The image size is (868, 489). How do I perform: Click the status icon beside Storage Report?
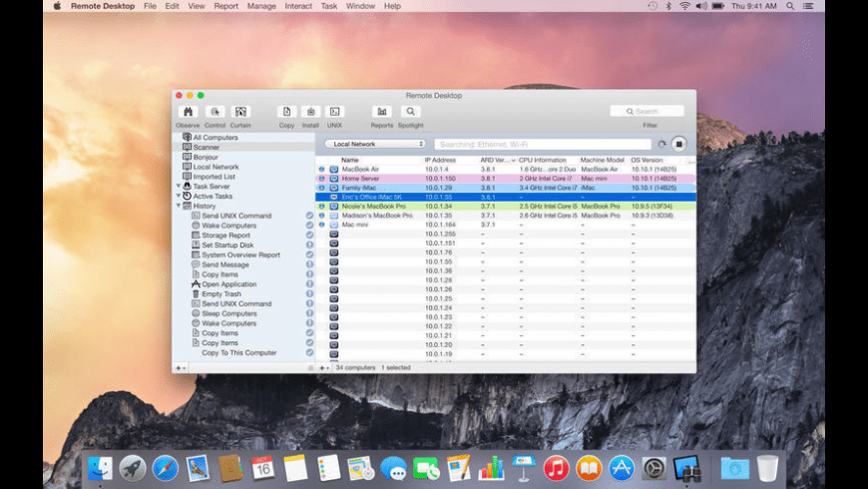(x=309, y=235)
